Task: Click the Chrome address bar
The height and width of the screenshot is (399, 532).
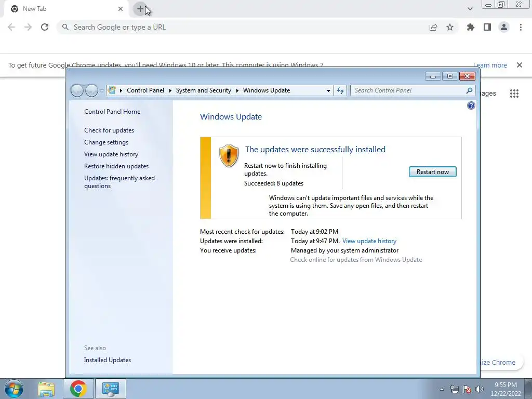Action: click(244, 27)
